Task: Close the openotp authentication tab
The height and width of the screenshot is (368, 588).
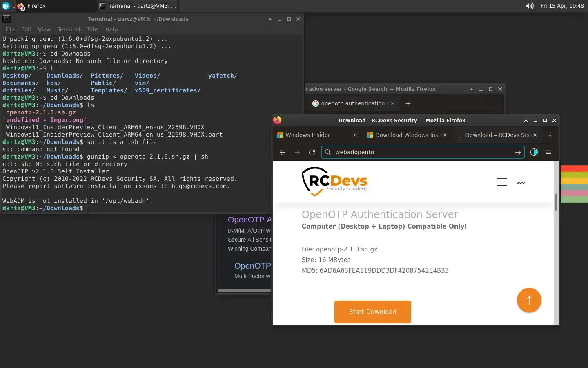Action: tap(393, 103)
